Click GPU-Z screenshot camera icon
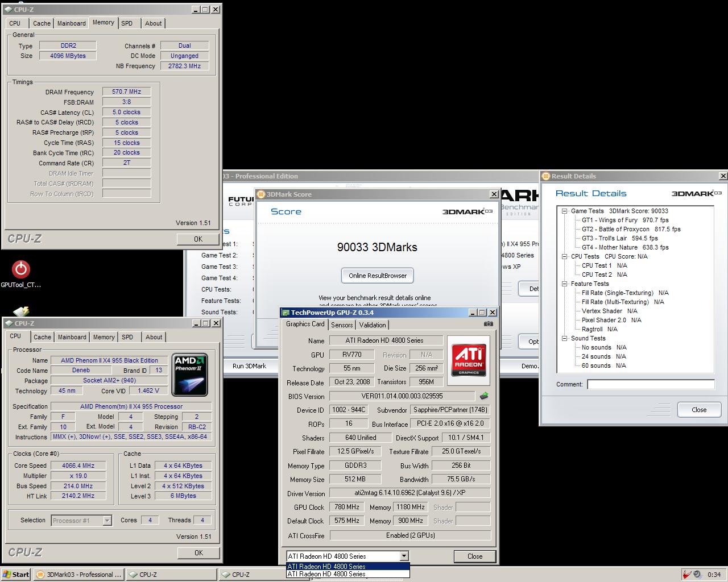 488,324
